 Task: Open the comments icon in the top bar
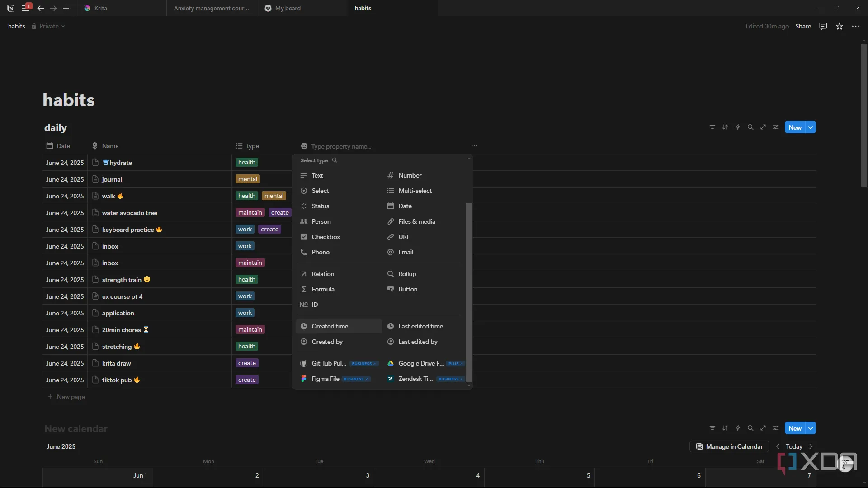point(823,27)
